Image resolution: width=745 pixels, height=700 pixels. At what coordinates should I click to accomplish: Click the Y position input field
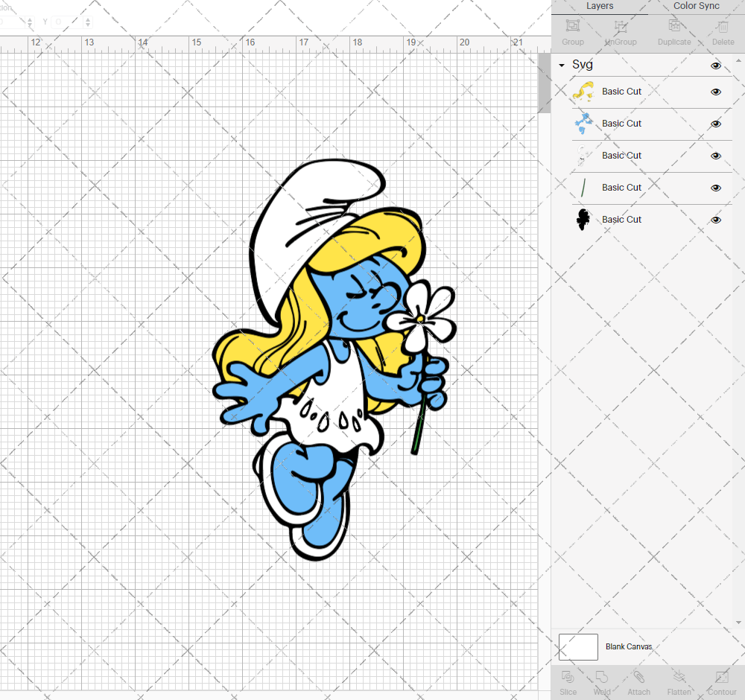(66, 22)
